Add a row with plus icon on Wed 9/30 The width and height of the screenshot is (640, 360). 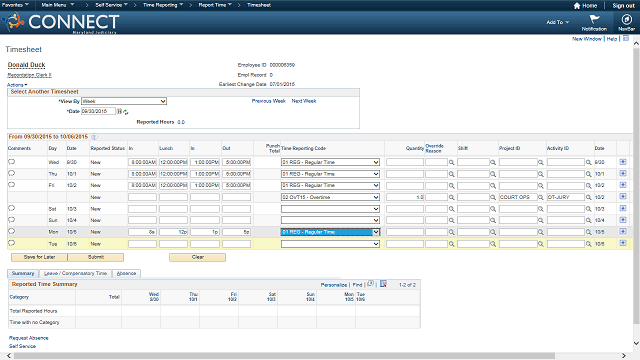click(623, 162)
